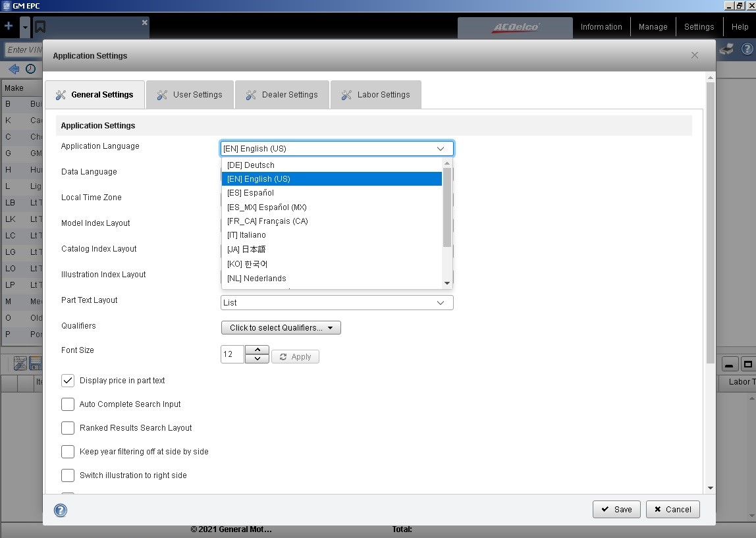
Task: Switch to User Settings tab
Action: (x=190, y=94)
